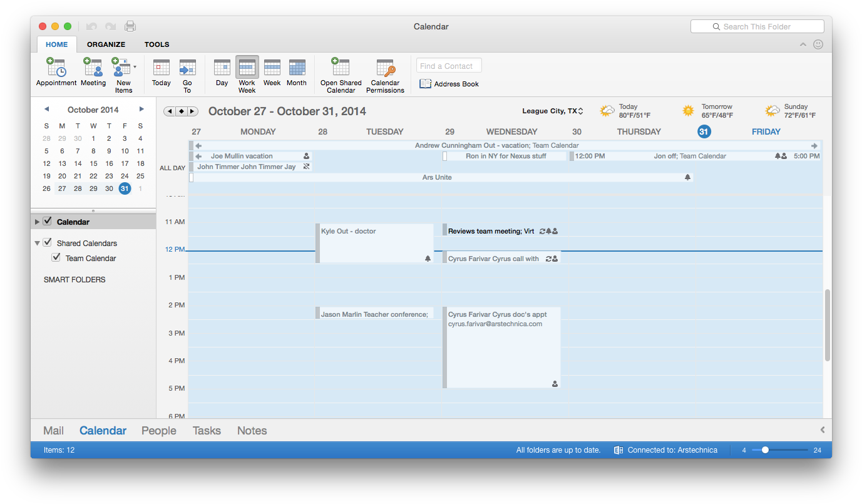
Task: Open Shared Calendar from the ribbon
Action: pyautogui.click(x=341, y=68)
